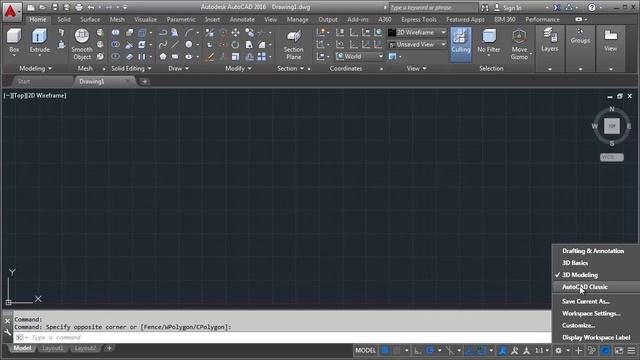Open the AutoCAD application menu logo

[11, 11]
